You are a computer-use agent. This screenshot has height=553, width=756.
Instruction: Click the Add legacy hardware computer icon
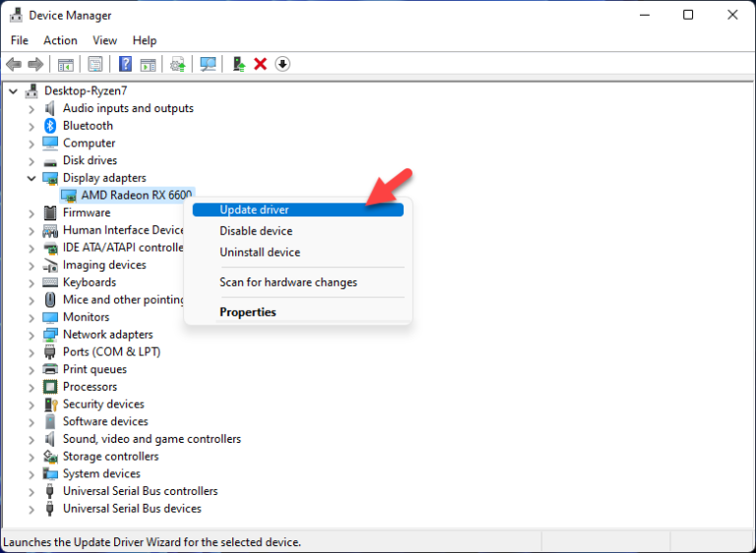click(238, 64)
